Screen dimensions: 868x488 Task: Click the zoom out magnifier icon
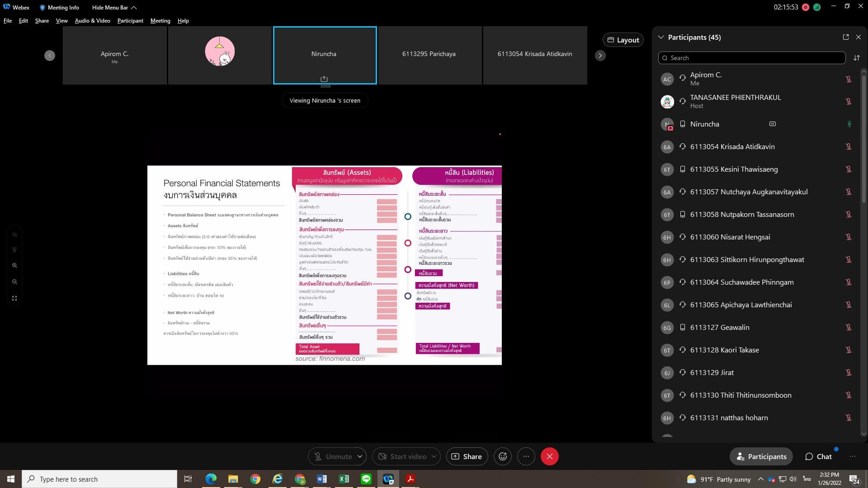coord(14,282)
